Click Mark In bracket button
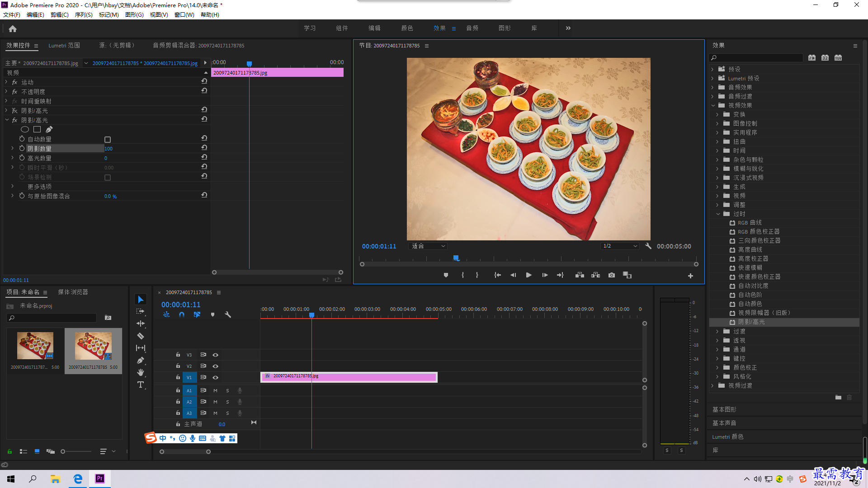Image resolution: width=868 pixels, height=488 pixels. tap(462, 275)
